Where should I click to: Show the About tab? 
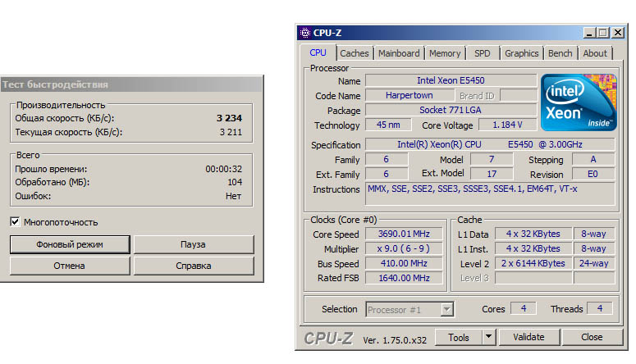click(x=595, y=53)
